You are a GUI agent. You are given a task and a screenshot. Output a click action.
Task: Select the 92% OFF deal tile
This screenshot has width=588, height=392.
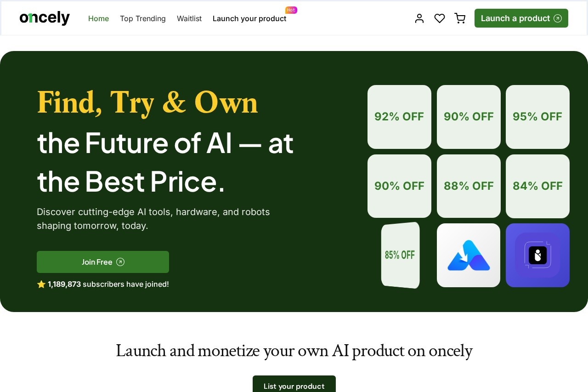coord(399,117)
